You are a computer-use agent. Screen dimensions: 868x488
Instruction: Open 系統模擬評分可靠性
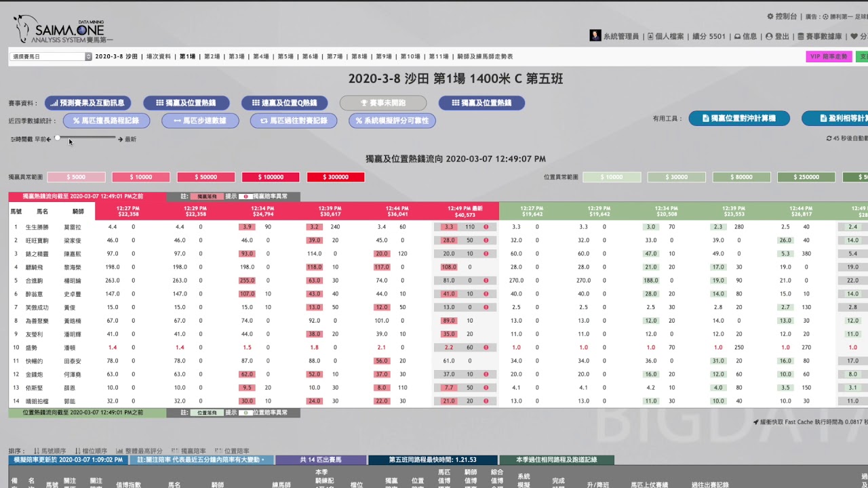[x=393, y=121]
